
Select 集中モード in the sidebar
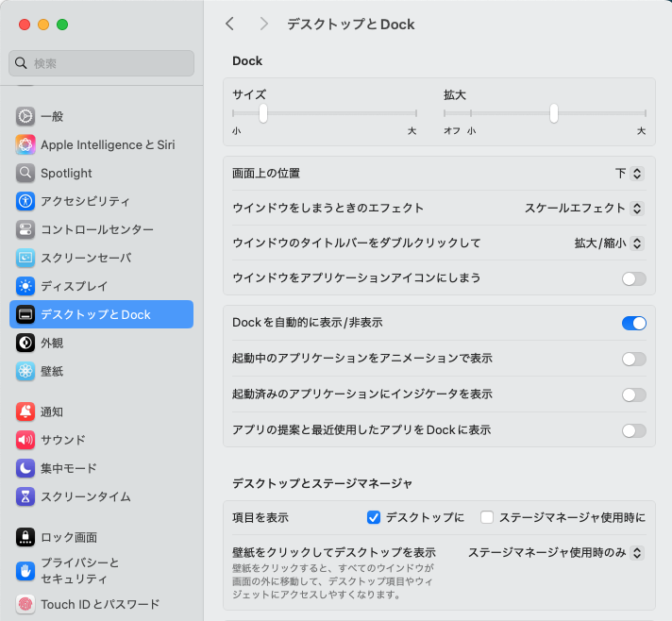point(68,468)
